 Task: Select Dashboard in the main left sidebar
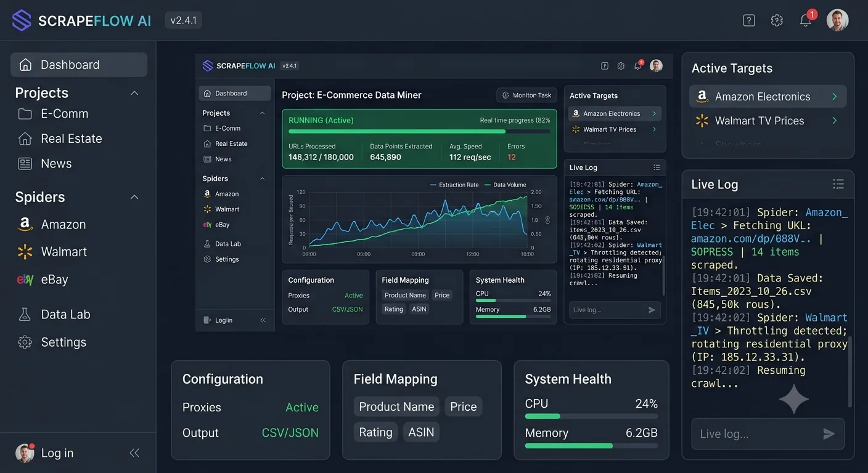[79, 65]
